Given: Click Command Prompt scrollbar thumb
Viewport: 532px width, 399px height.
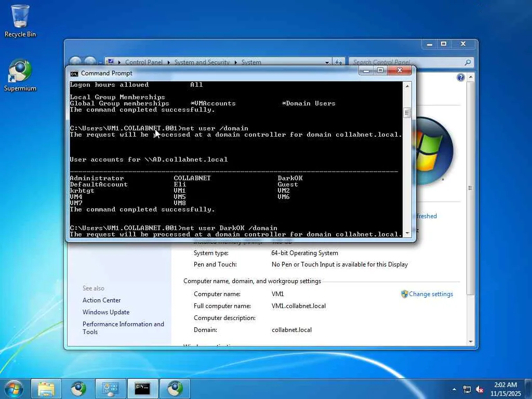Looking at the screenshot, I should tap(407, 113).
